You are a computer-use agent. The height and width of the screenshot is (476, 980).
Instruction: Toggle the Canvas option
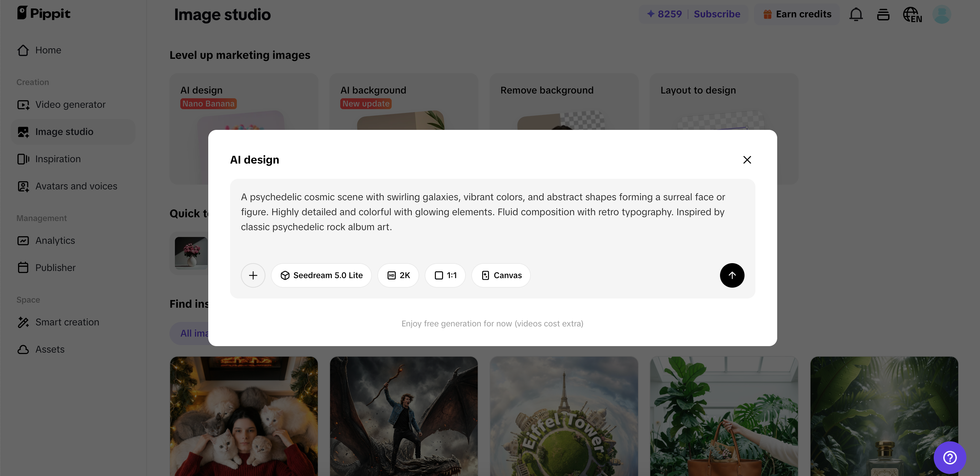[501, 275]
